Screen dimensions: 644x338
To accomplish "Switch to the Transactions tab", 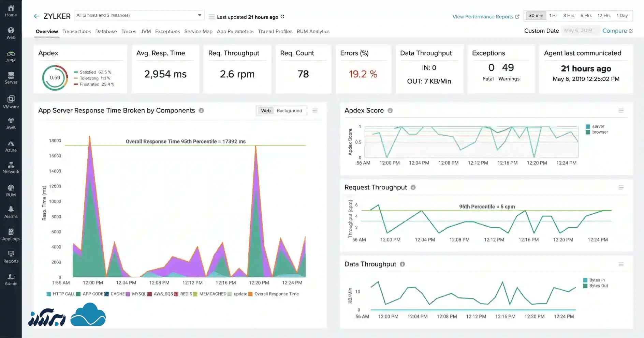I will point(76,31).
